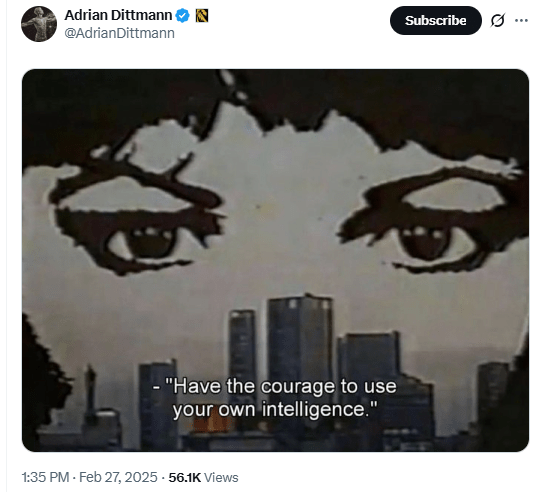Click the blue verified checkmark badge
This screenshot has width=539, height=492.
183,16
